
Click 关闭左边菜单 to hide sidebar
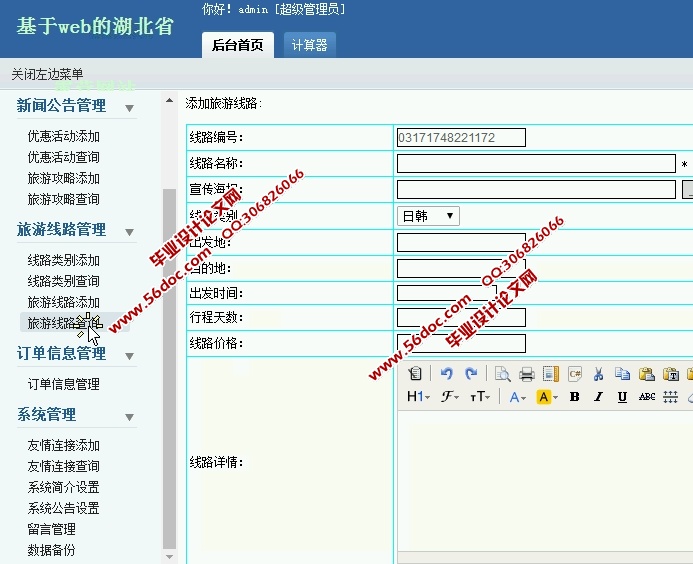point(47,74)
